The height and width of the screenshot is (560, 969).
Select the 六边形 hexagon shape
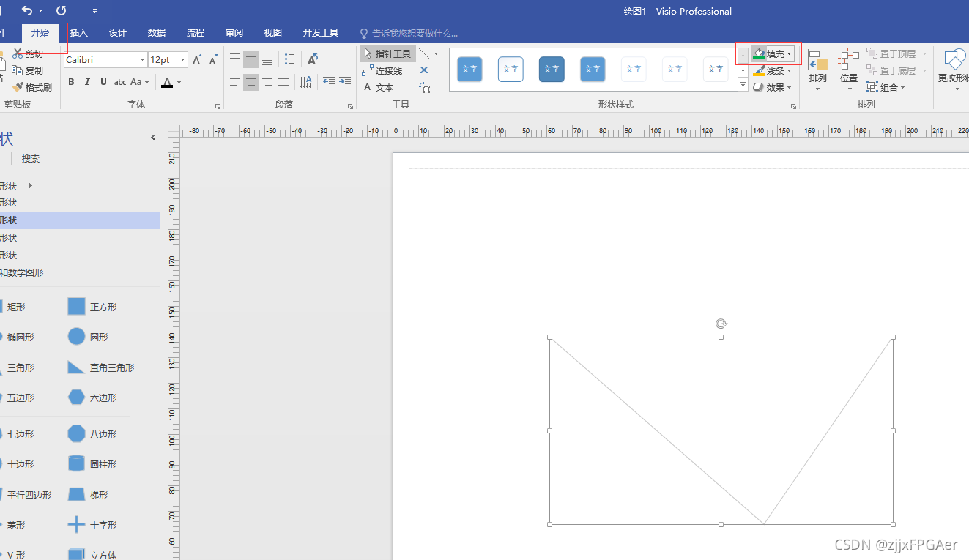coord(92,397)
